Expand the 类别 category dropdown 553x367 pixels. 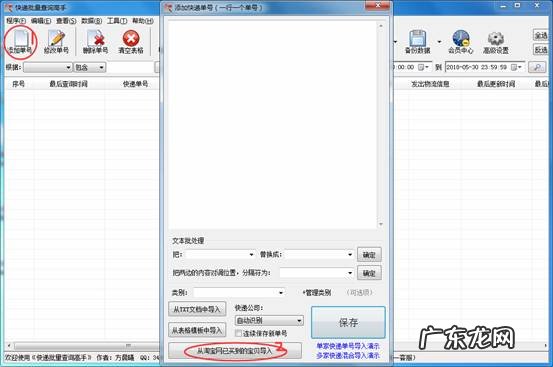[x=281, y=293]
